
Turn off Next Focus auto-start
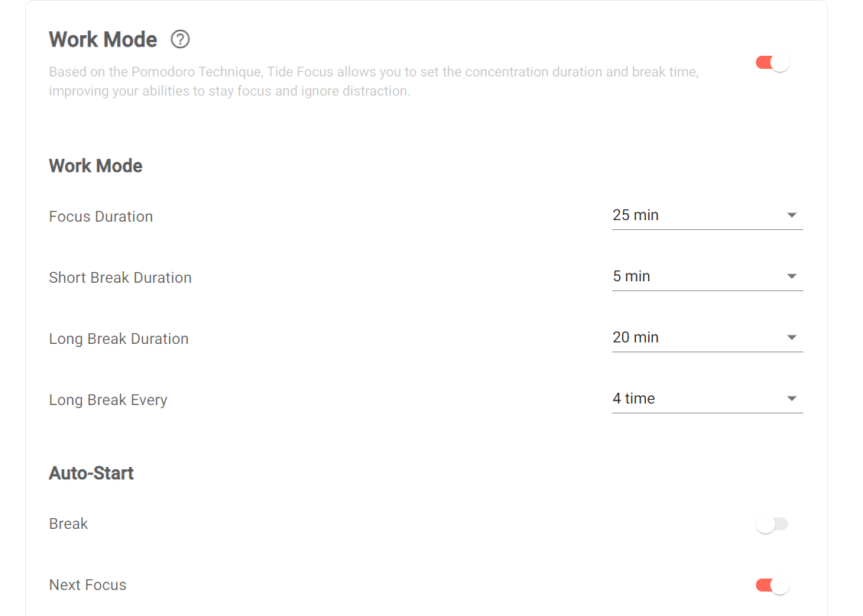pyautogui.click(x=772, y=585)
